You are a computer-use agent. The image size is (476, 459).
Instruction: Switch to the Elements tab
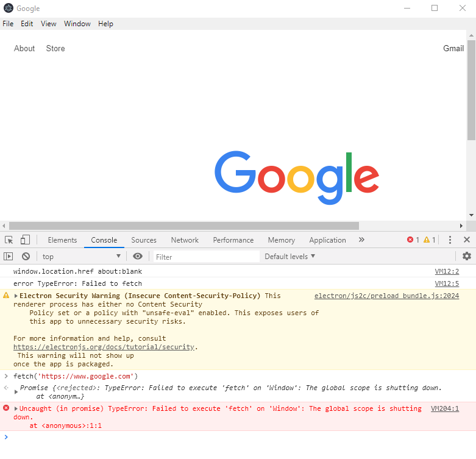[x=62, y=240]
